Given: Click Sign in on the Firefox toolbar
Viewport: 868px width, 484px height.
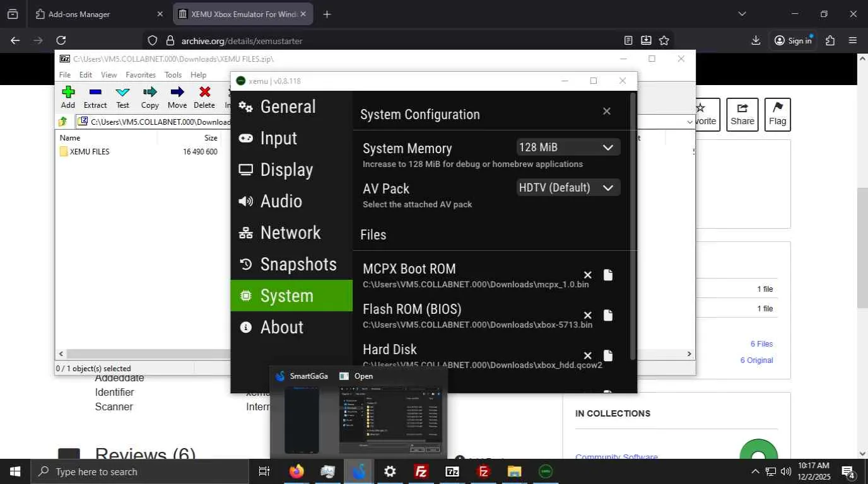Looking at the screenshot, I should pos(794,40).
